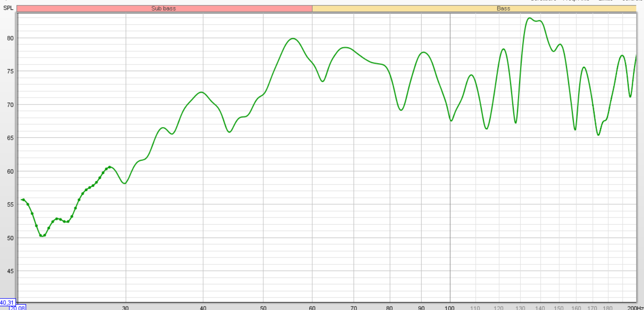644x310 pixels.
Task: Click the 50 SPL axis label
Action: click(x=11, y=238)
